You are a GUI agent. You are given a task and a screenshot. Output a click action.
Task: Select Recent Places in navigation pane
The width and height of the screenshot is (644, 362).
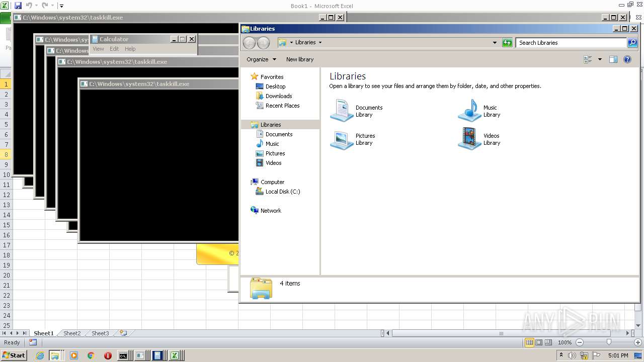(282, 106)
